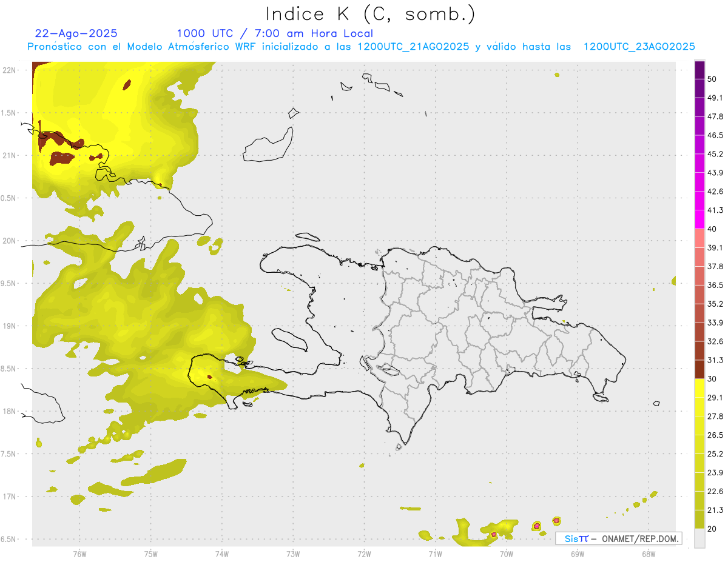Click the "21N" latitude label

(x=10, y=155)
